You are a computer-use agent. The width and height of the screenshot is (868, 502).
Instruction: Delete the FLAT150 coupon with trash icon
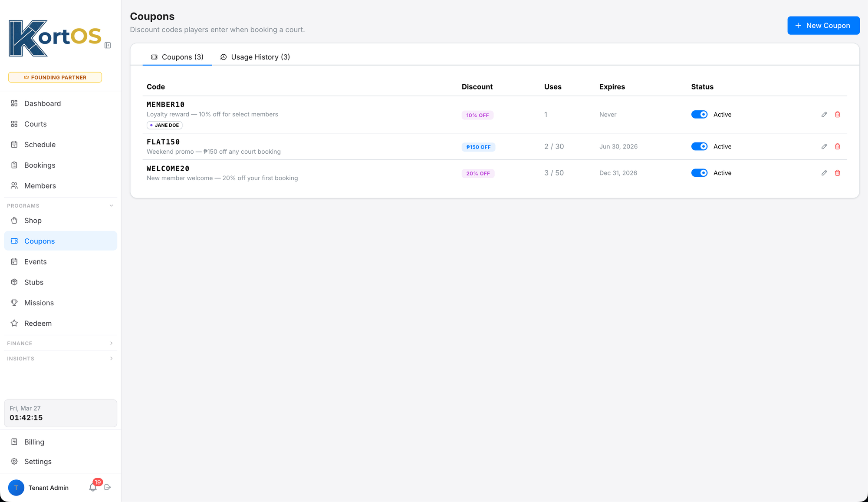point(838,147)
